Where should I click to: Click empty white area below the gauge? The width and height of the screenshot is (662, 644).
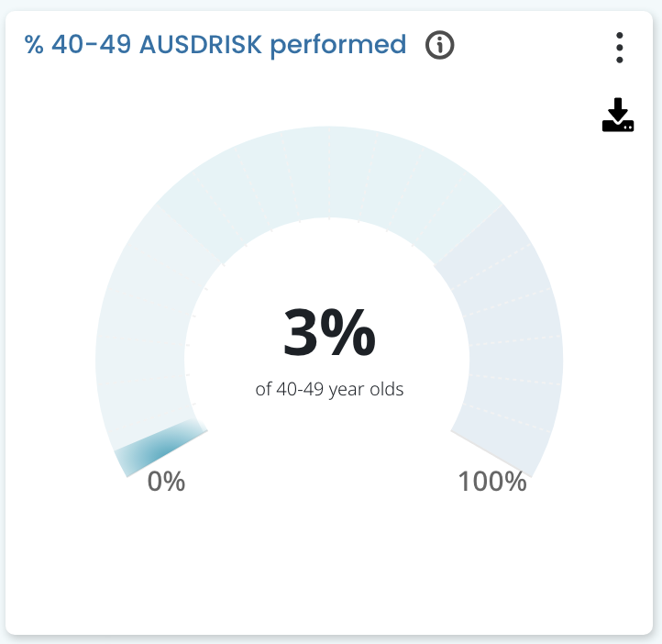(x=329, y=569)
